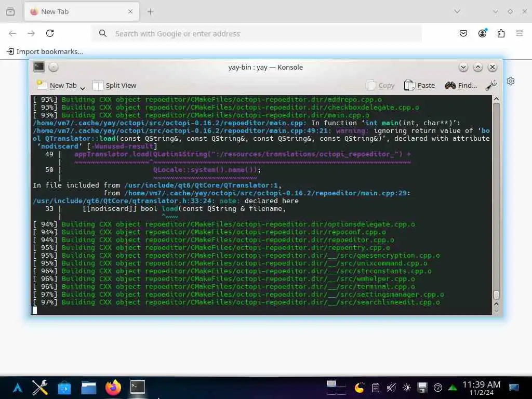Click the Konsole terminal icon in title bar
The height and width of the screenshot is (399, 532).
(38, 67)
